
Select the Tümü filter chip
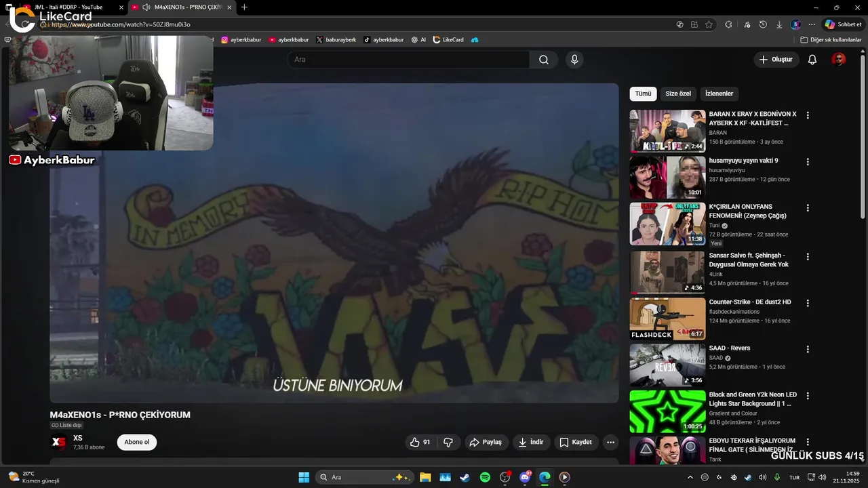pyautogui.click(x=643, y=94)
